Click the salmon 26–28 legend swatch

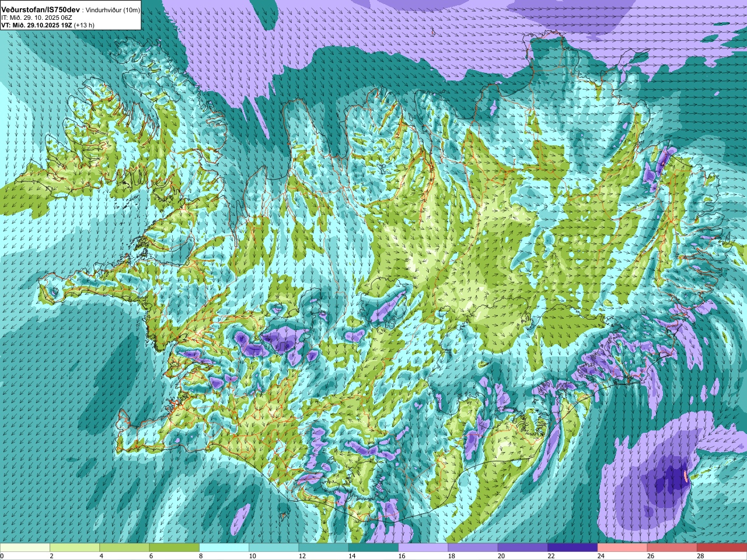point(672,548)
